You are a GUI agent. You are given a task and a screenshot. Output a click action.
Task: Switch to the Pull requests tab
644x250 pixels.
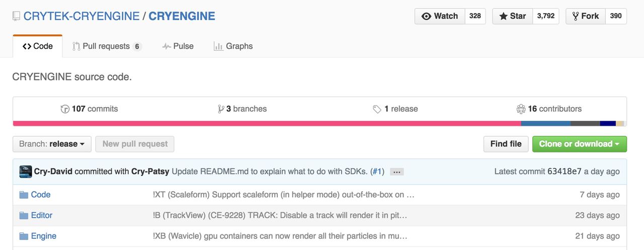coord(106,46)
